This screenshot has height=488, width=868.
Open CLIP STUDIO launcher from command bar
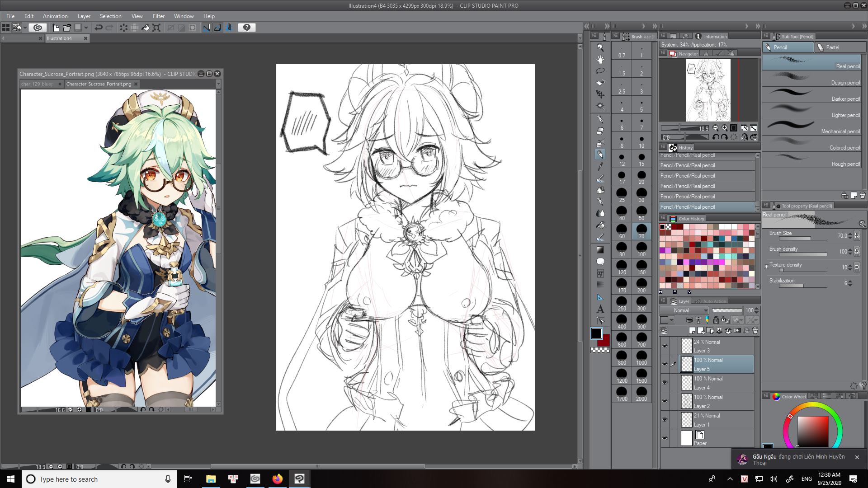tap(38, 28)
